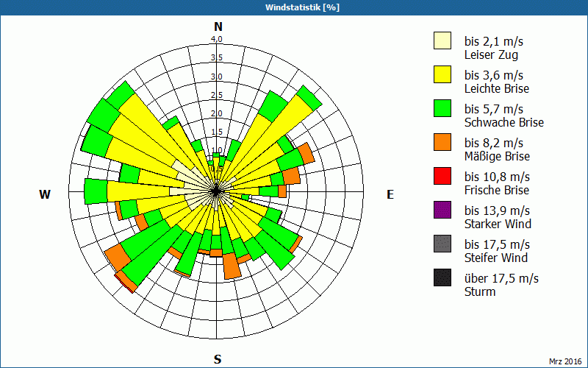Click the 'bis 2,1 m/s' legend text
Image resolution: width=588 pixels, height=368 pixels.
pos(492,40)
